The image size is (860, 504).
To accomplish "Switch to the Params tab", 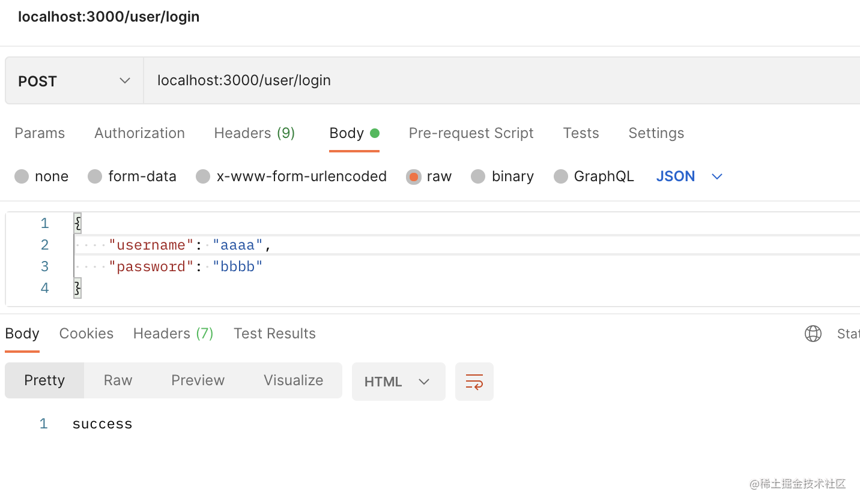I will [x=40, y=133].
